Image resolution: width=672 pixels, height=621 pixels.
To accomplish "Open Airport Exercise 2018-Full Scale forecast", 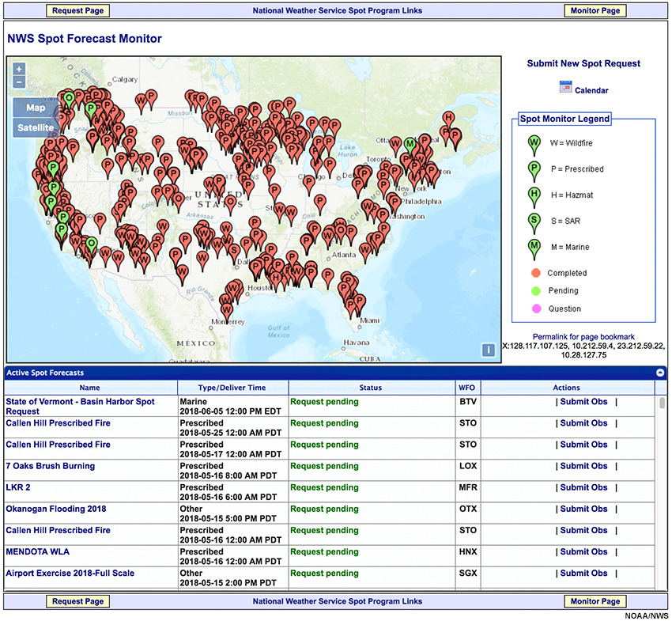I will click(x=70, y=573).
